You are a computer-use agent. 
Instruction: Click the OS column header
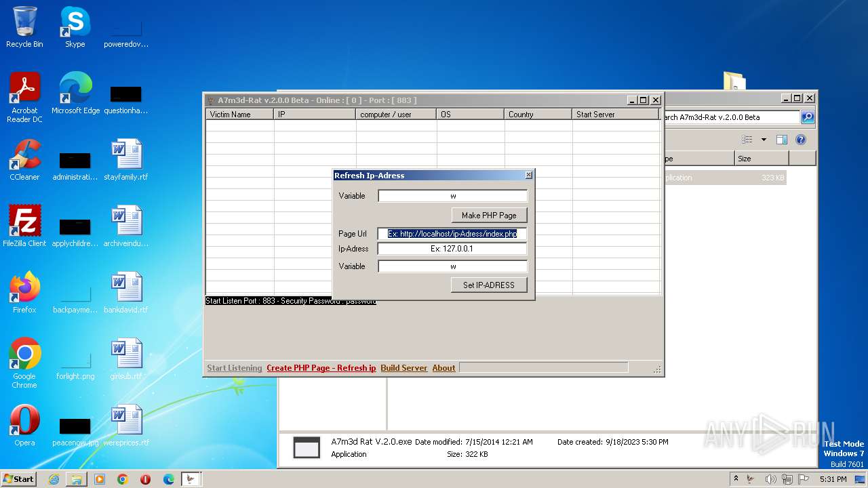[470, 115]
